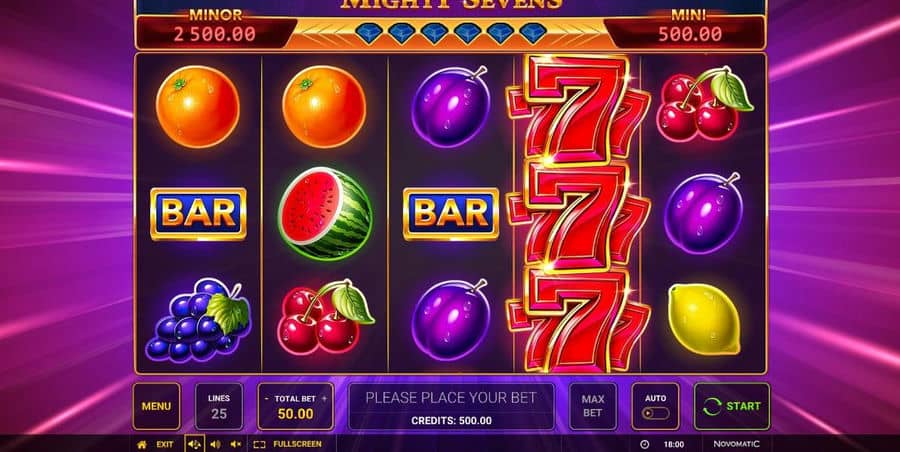Mute the game sound

[x=236, y=444]
